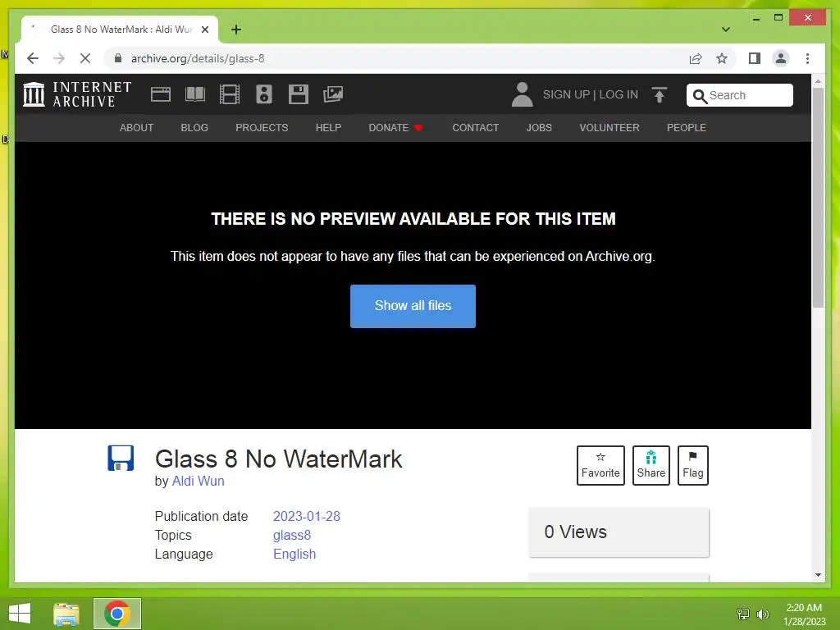Click the SIGN UP link
Viewport: 840px width, 630px height.
tap(566, 95)
